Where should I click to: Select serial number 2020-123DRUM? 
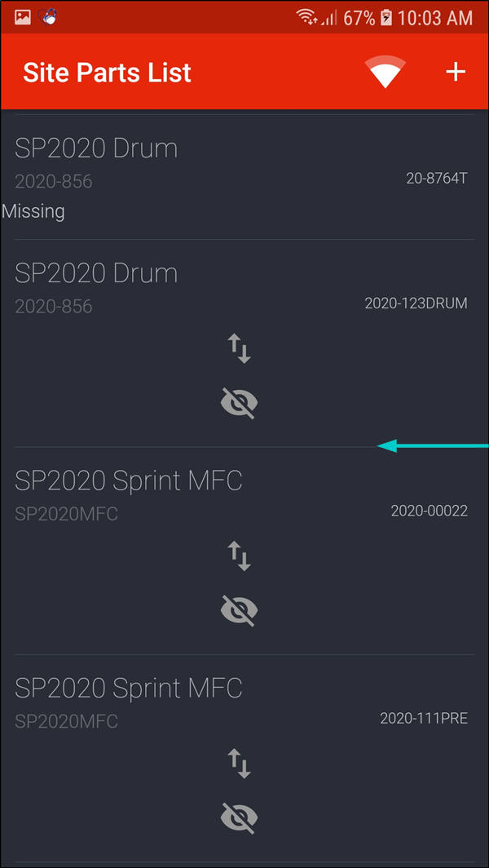(416, 303)
